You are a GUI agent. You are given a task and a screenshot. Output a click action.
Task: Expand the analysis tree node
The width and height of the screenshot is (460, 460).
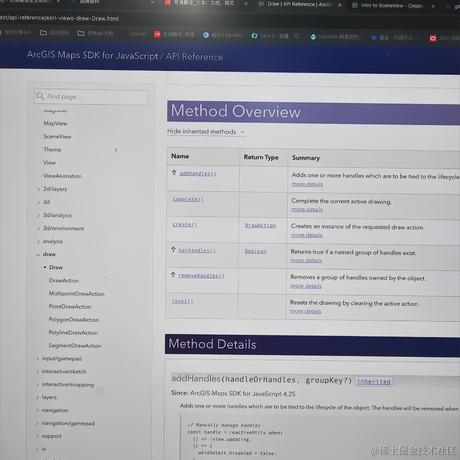pyautogui.click(x=38, y=241)
